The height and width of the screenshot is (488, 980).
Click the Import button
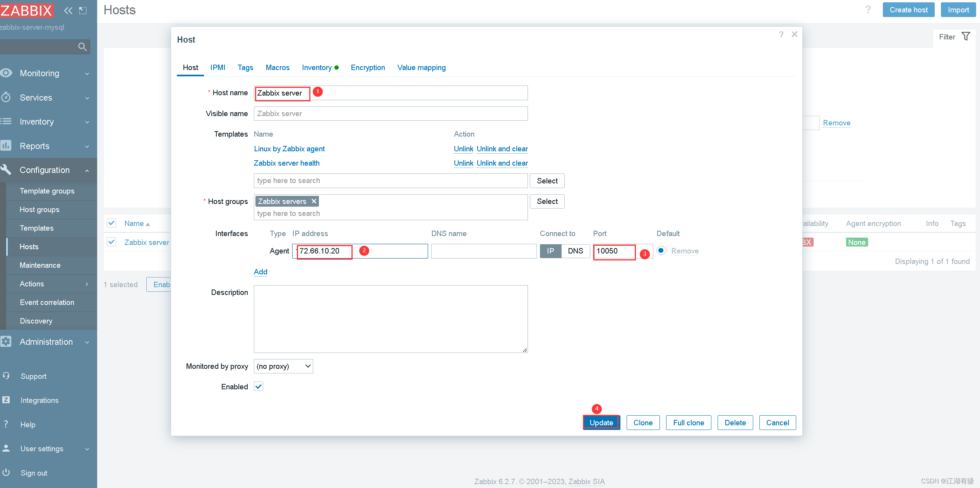(x=958, y=10)
